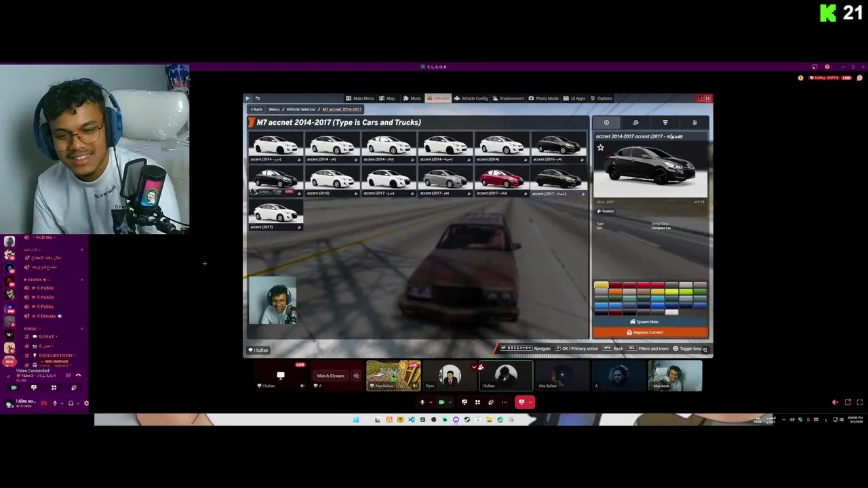This screenshot has height=488, width=868.
Task: Toggle microphone mute in call controls
Action: 422,402
